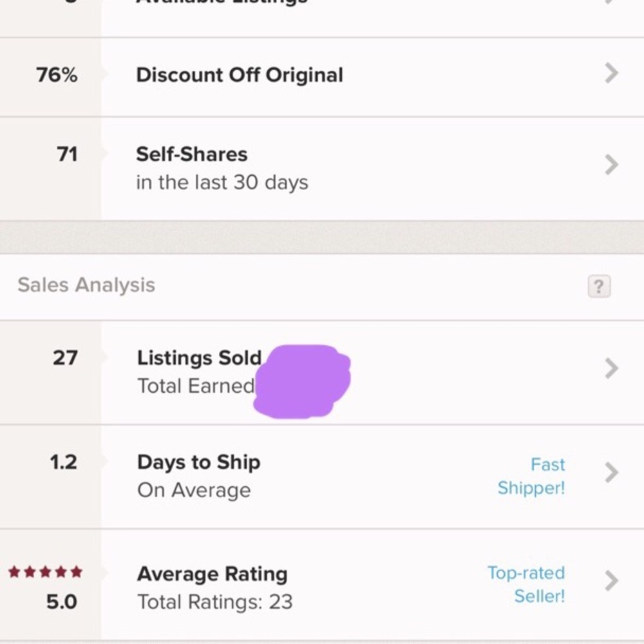The height and width of the screenshot is (644, 644).
Task: Click the Top-rated Seller! badge
Action: (x=526, y=584)
